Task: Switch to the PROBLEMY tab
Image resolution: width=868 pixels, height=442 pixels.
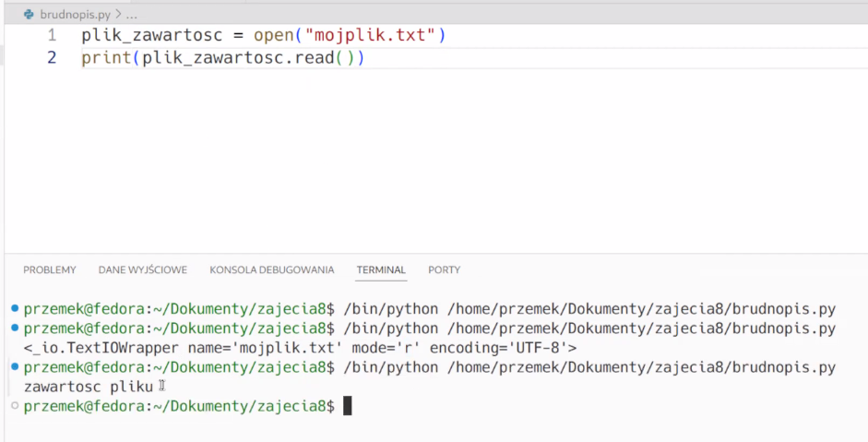Action: point(49,269)
